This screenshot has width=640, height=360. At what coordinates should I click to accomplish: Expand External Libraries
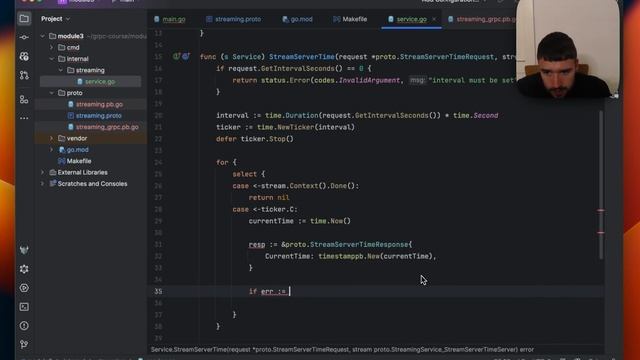42,173
